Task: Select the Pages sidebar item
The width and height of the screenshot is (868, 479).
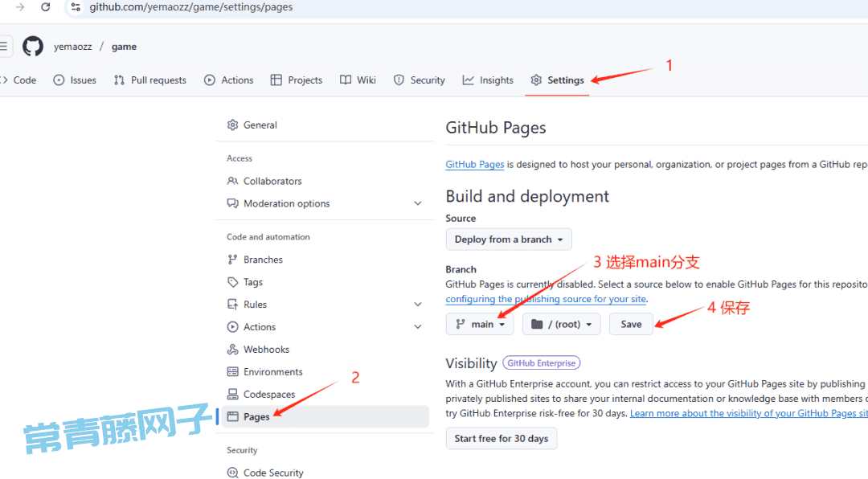Action: coord(325,417)
